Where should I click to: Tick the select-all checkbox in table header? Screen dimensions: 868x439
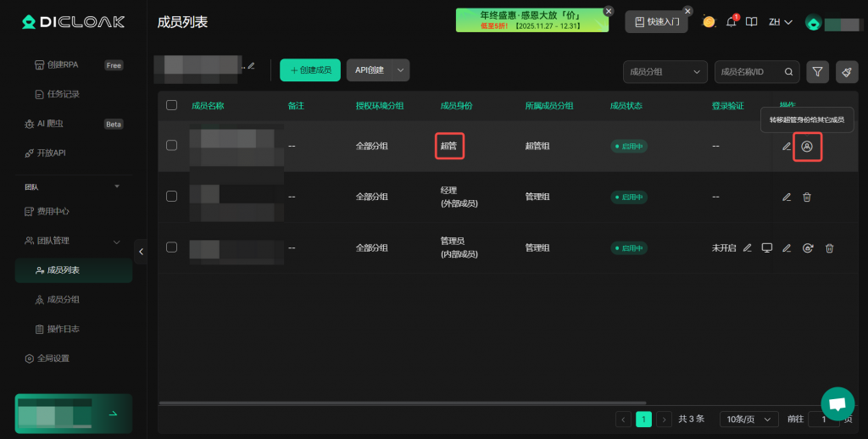tap(172, 105)
